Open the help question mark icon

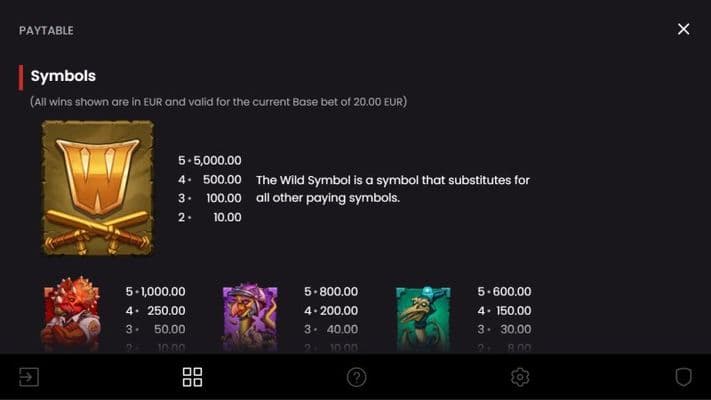coord(356,377)
